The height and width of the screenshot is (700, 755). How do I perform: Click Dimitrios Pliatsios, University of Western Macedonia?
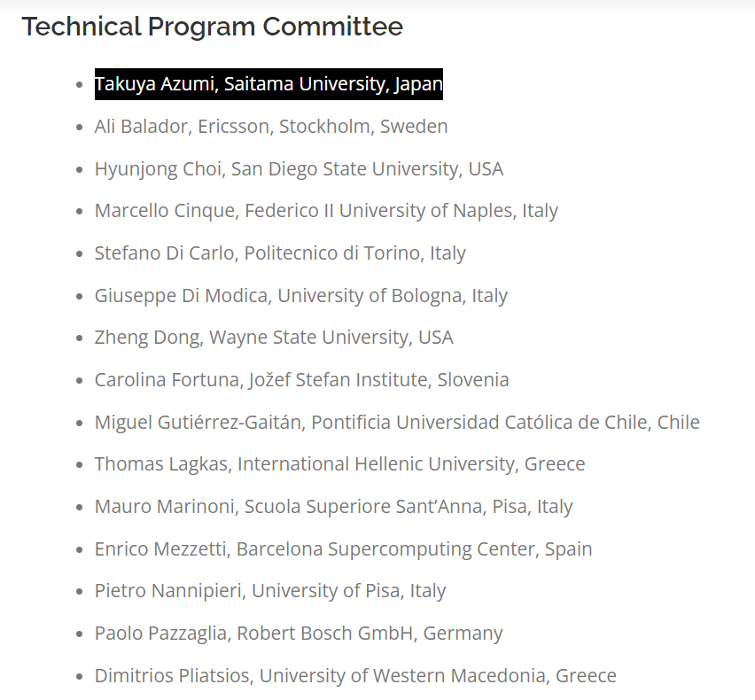click(355, 675)
